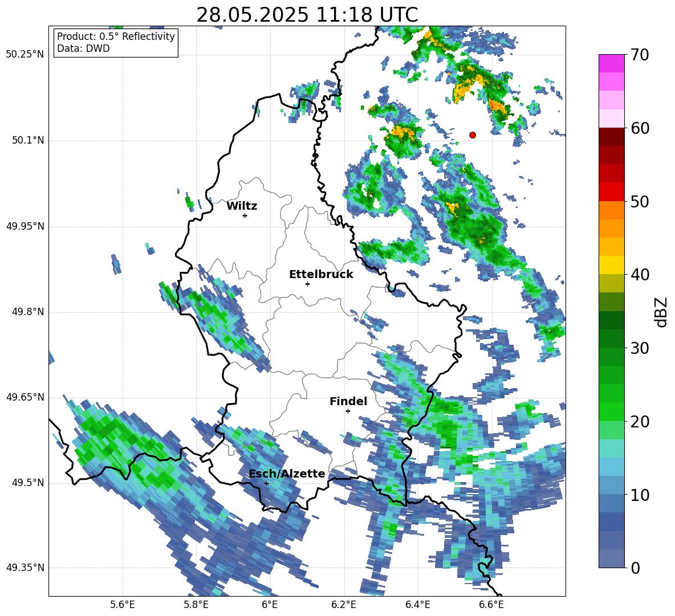The image size is (675, 616).
Task: Click the Wiltz cross marker
Action: (245, 215)
